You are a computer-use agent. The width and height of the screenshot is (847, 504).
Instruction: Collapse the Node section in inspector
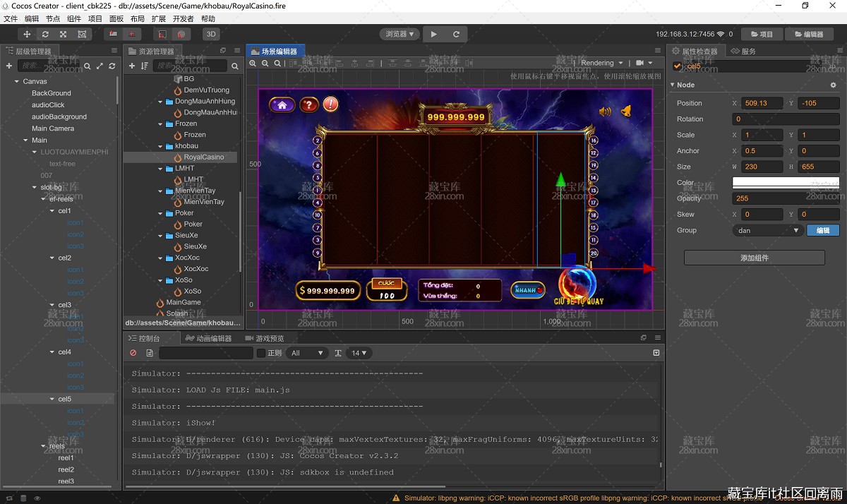[x=673, y=85]
